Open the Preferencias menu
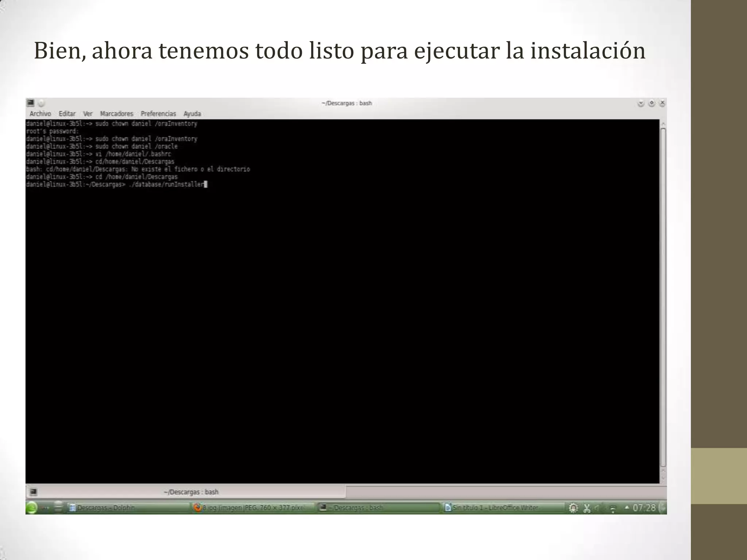 (158, 114)
